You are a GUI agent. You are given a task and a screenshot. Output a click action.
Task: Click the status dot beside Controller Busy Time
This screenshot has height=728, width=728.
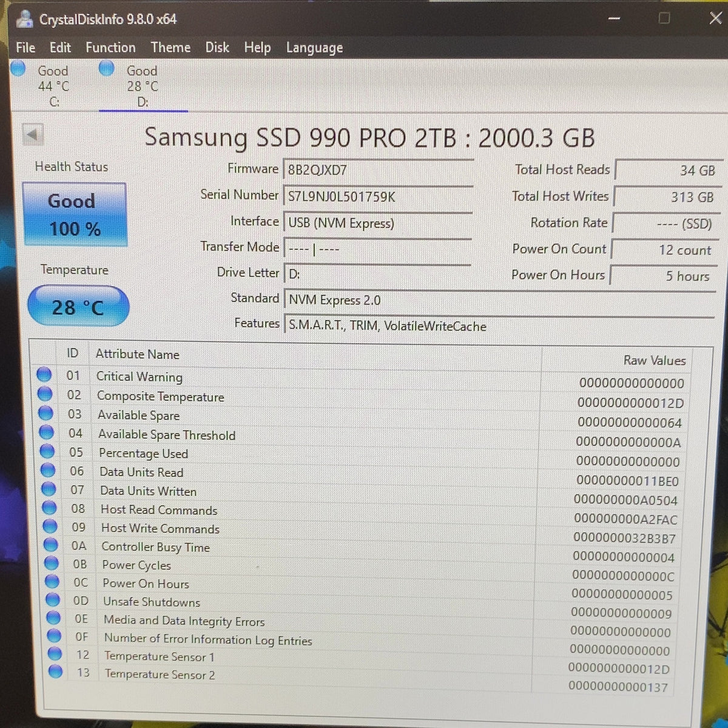coord(52,545)
